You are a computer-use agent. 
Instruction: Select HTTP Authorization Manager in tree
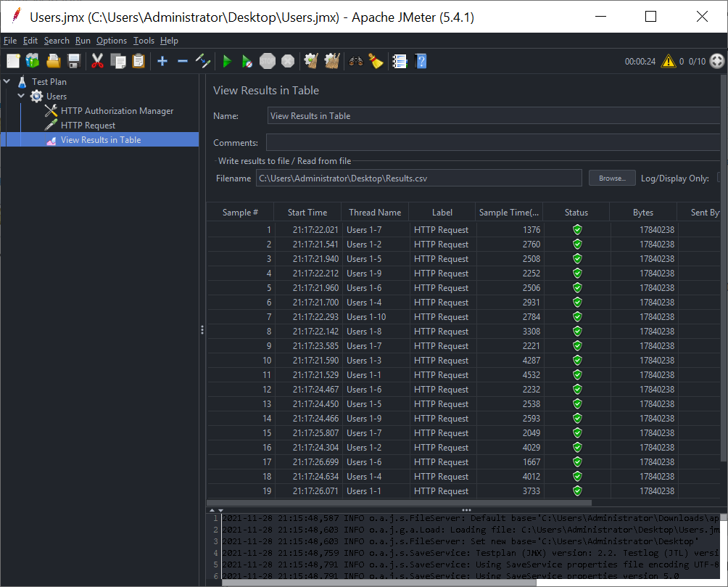tap(117, 110)
